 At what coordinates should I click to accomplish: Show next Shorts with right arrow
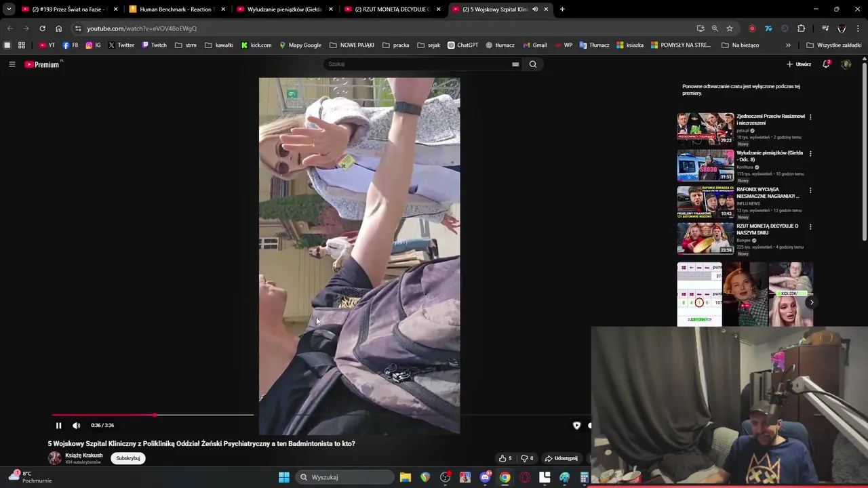click(811, 302)
